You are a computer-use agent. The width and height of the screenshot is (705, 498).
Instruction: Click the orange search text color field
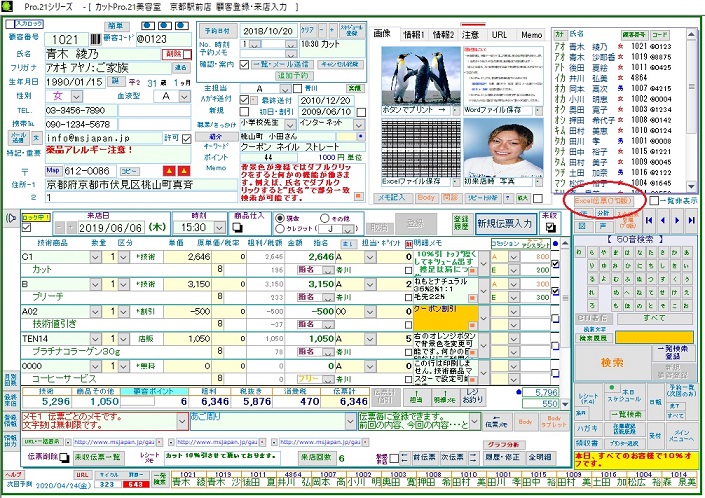(x=654, y=338)
